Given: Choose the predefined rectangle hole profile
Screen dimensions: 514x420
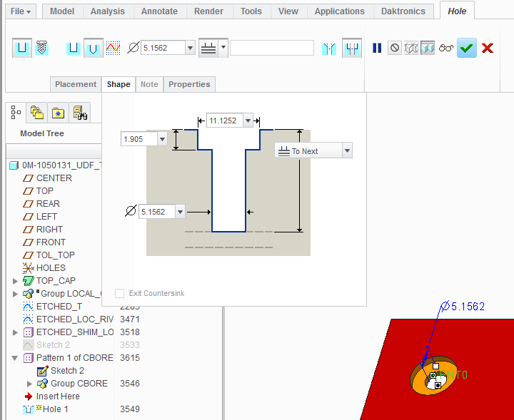Looking at the screenshot, I should point(74,48).
